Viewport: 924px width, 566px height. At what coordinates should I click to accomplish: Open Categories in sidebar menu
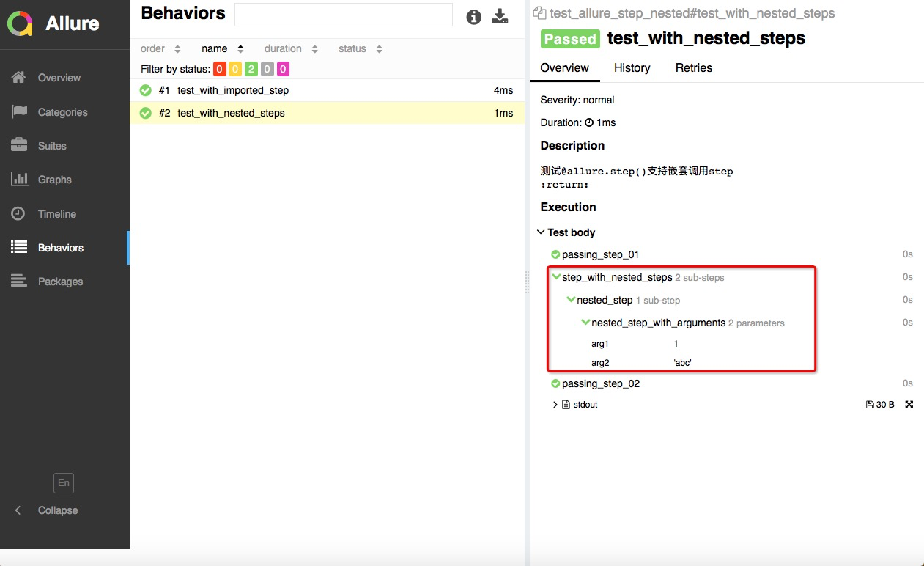point(62,112)
